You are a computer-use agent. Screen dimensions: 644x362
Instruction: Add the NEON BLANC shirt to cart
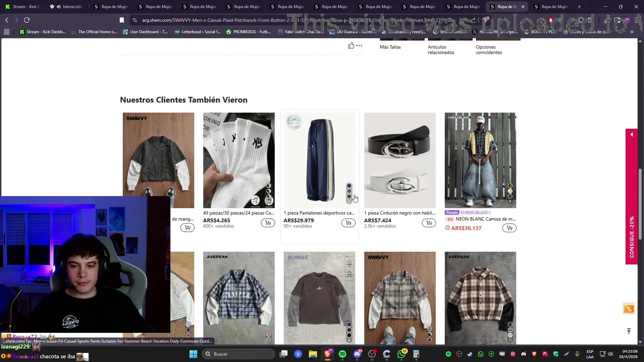[x=509, y=228]
